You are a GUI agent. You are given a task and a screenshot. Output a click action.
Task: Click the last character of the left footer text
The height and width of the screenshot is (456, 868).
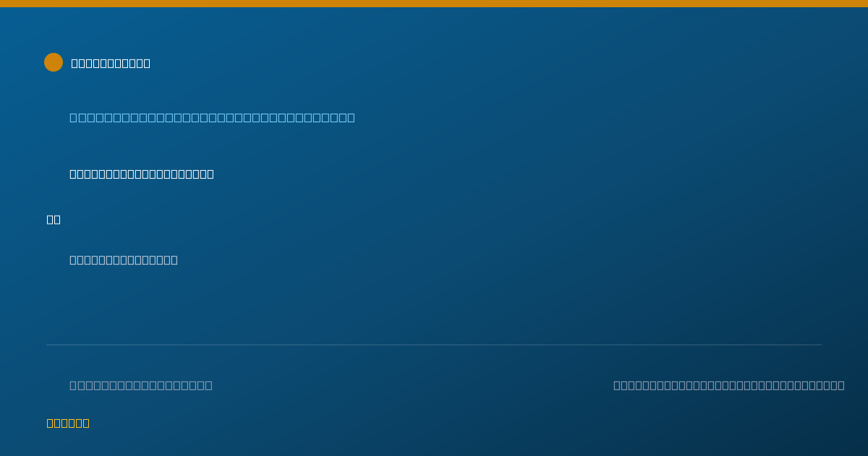tap(208, 385)
